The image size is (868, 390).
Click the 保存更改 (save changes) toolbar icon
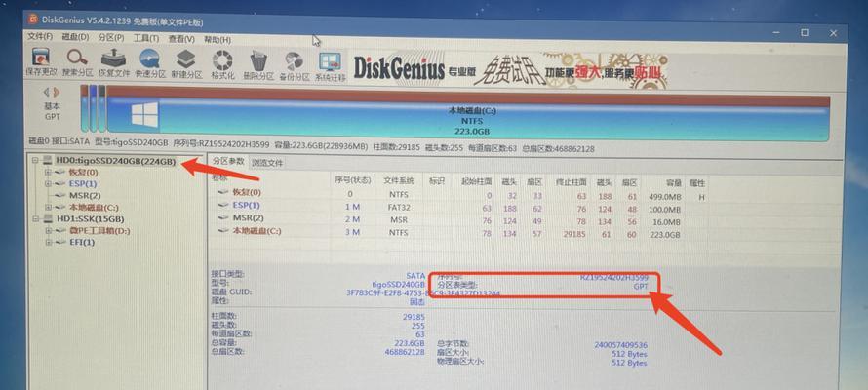tap(41, 58)
